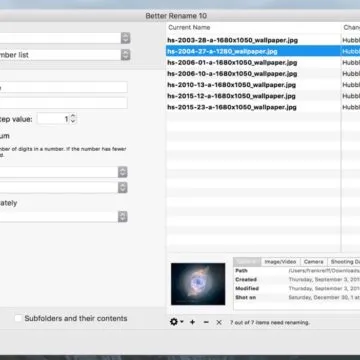Screen dimensions: 360x360
Task: Sort by the Current Name column header
Action: pyautogui.click(x=253, y=27)
